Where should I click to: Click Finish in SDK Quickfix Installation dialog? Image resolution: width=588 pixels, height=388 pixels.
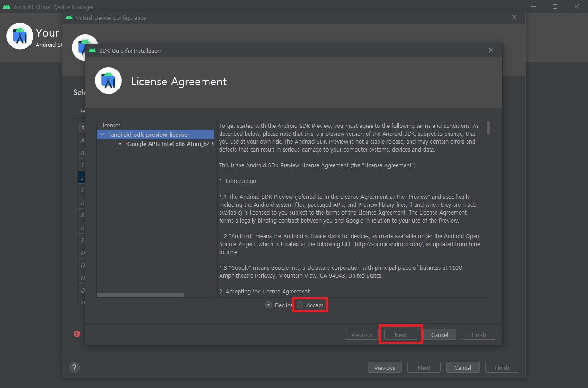click(479, 335)
